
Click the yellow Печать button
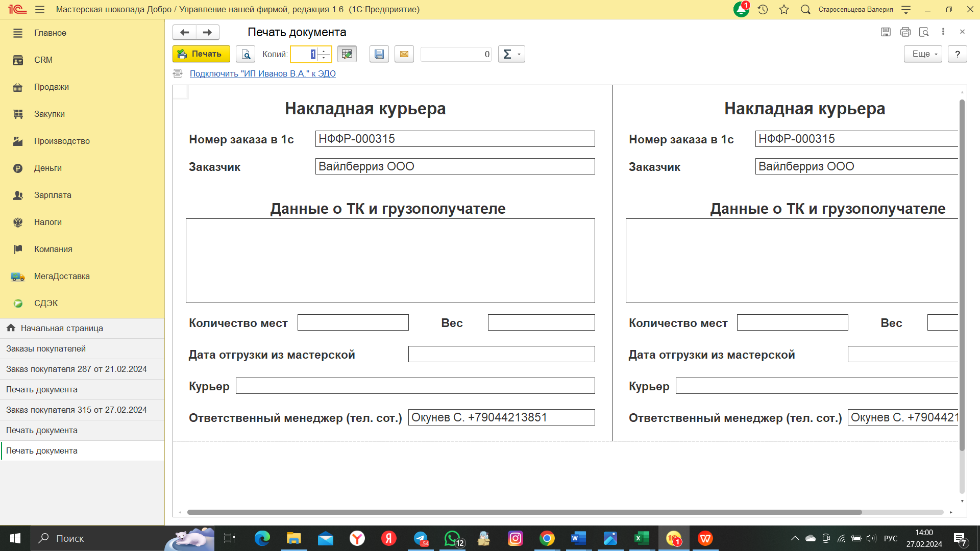pos(201,54)
